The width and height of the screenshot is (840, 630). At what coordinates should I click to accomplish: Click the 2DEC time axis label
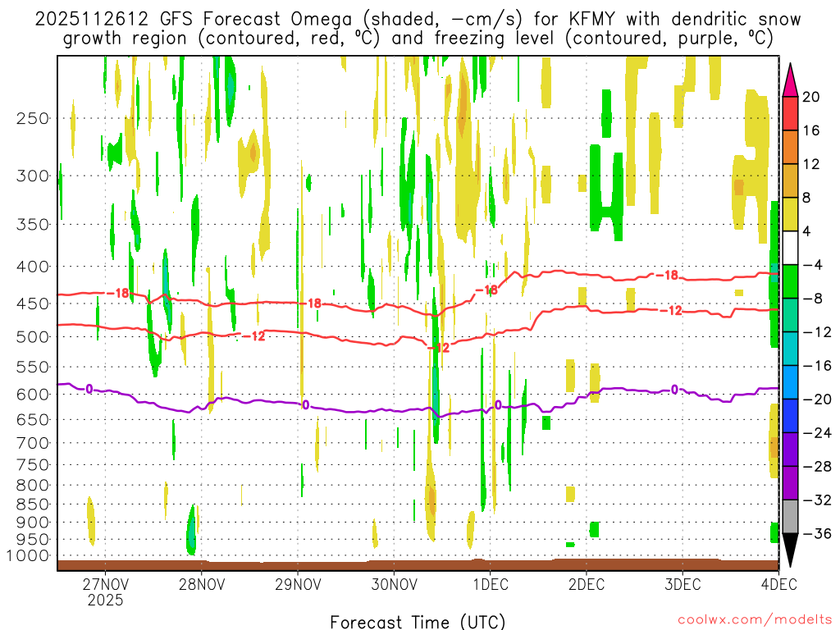[x=587, y=583]
